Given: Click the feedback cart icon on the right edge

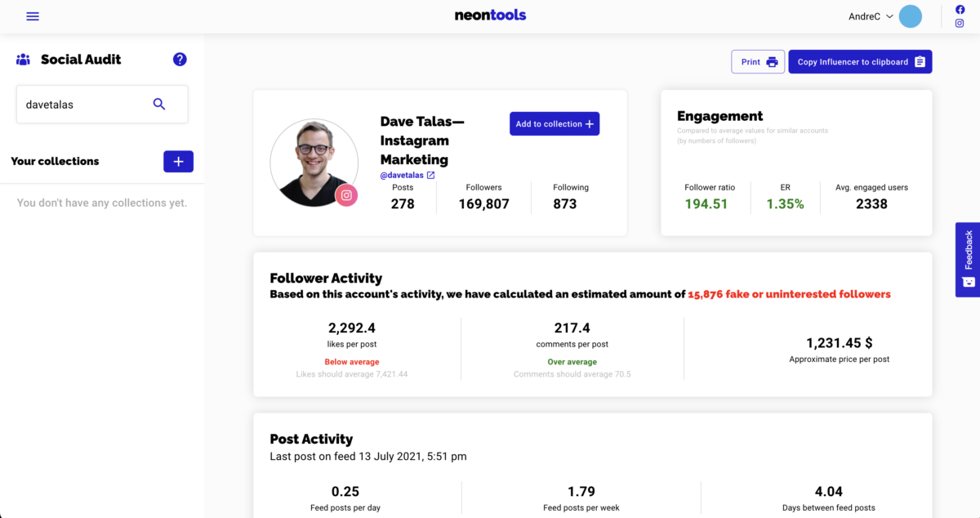Looking at the screenshot, I should click(968, 283).
